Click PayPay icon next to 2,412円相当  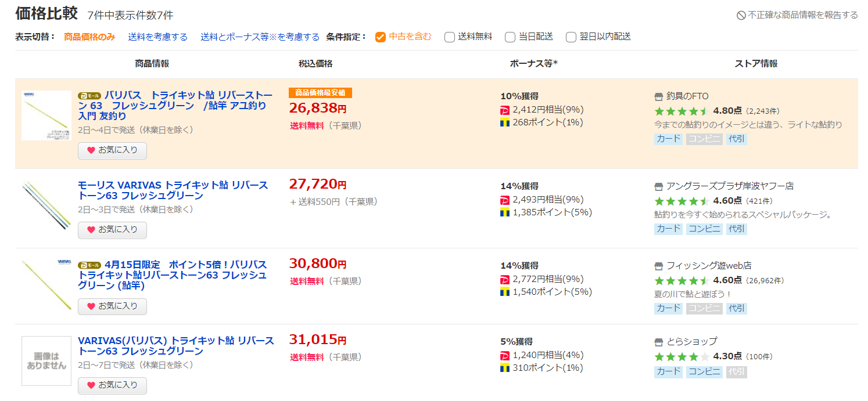pos(505,110)
